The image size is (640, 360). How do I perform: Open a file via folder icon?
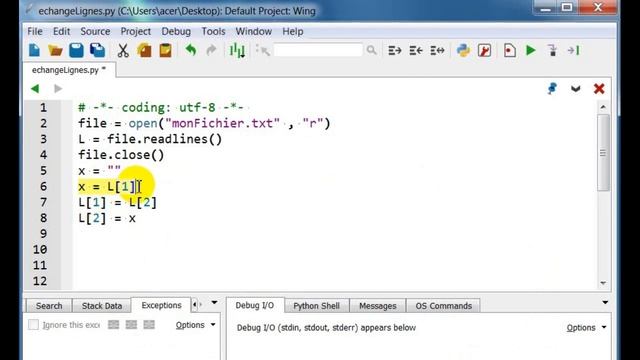(55, 51)
